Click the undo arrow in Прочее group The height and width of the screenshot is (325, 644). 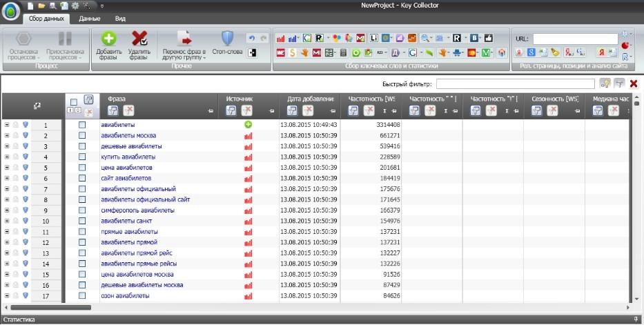coord(251,39)
